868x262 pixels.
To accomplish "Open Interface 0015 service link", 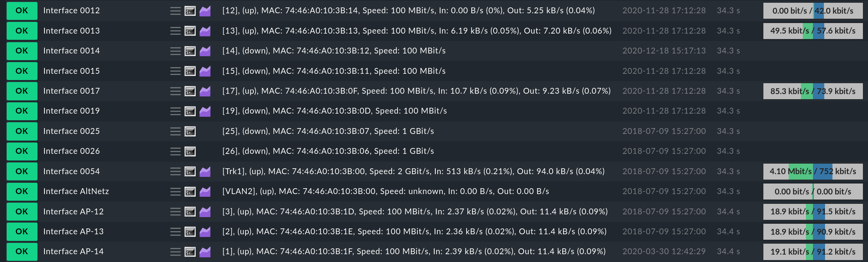I will (x=71, y=71).
